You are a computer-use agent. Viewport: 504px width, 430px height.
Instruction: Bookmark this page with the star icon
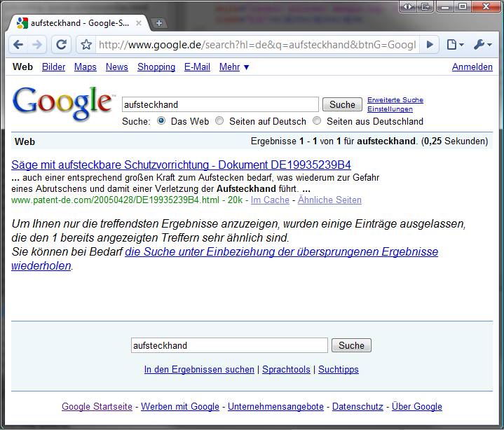point(86,44)
